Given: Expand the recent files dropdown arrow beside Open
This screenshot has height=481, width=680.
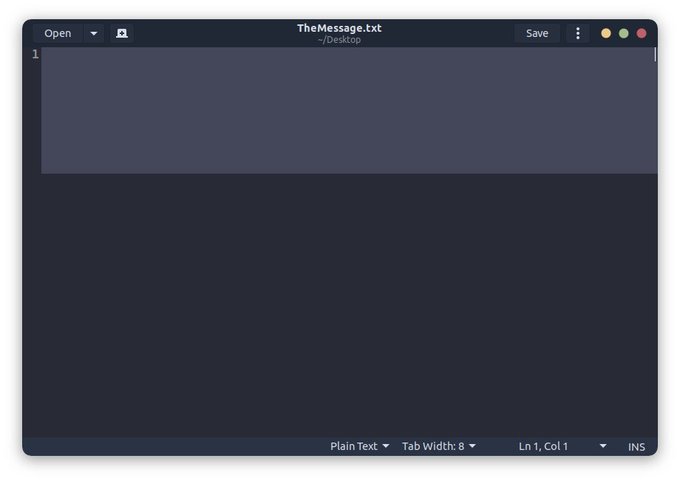Looking at the screenshot, I should 94,33.
